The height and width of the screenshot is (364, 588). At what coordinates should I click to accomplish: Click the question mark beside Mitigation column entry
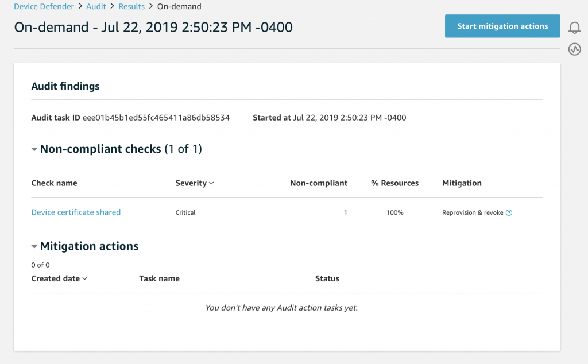coord(509,212)
